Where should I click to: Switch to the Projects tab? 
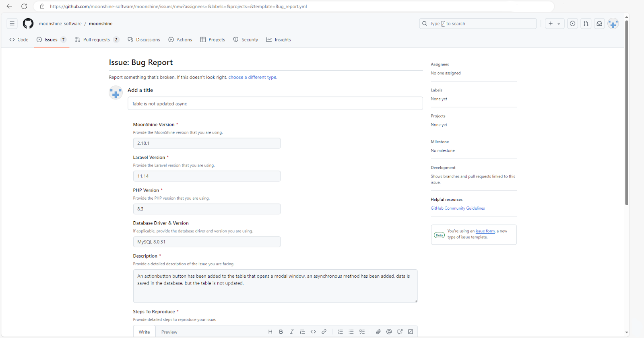213,39
